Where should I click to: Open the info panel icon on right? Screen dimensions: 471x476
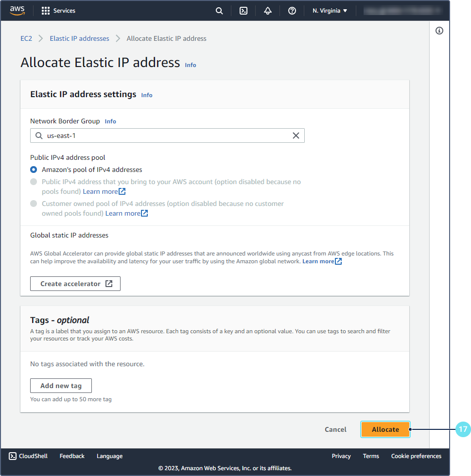tap(439, 31)
